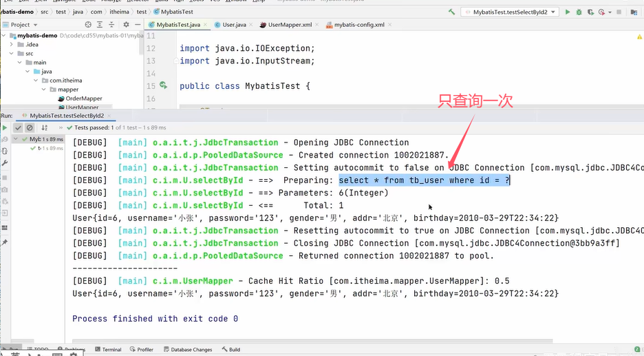This screenshot has width=644, height=356.
Task: Click the grey stop button in top toolbar
Action: point(619,12)
